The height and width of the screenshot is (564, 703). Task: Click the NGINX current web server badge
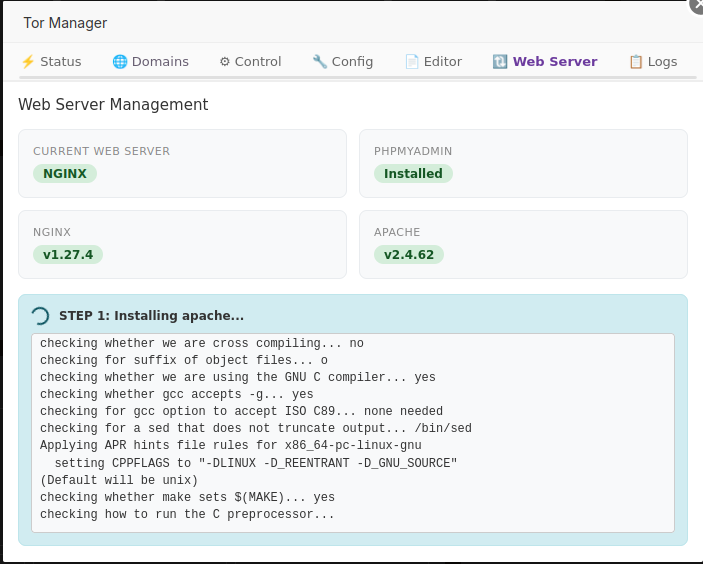[65, 174]
